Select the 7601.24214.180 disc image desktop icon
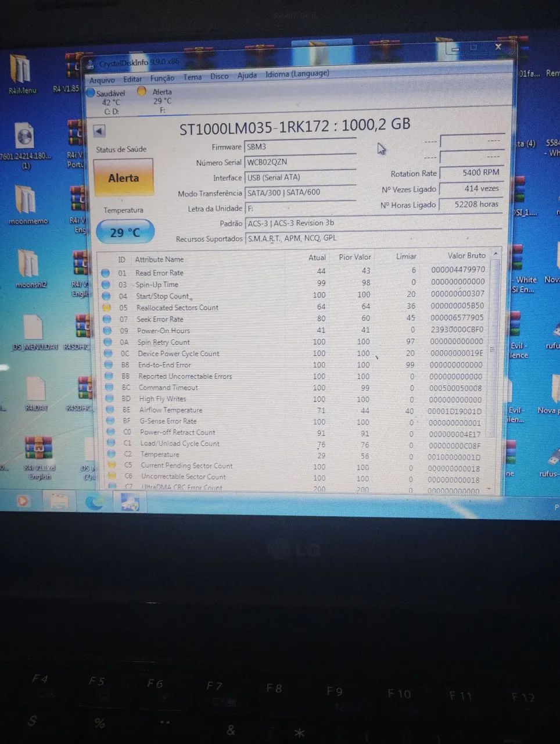 pyautogui.click(x=25, y=145)
